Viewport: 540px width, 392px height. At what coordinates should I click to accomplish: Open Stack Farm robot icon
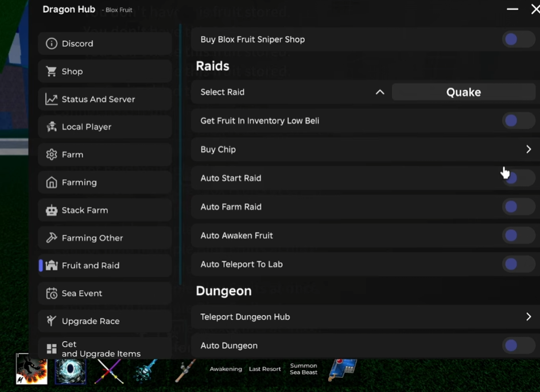pyautogui.click(x=52, y=210)
